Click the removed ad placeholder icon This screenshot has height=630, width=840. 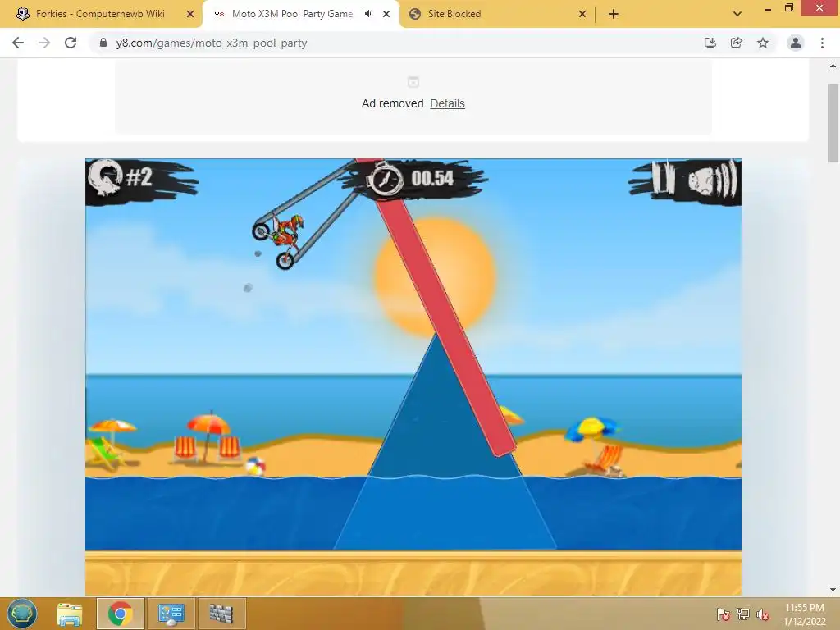tap(413, 82)
